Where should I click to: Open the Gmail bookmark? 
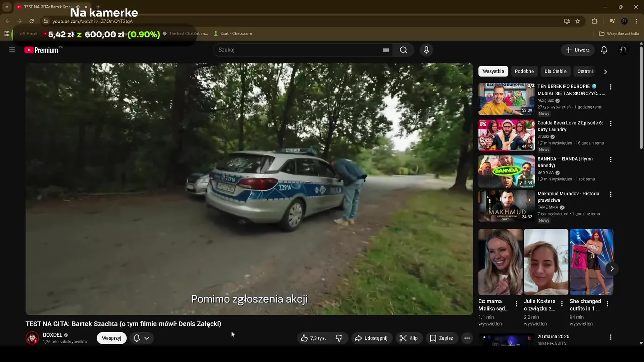coord(28,34)
